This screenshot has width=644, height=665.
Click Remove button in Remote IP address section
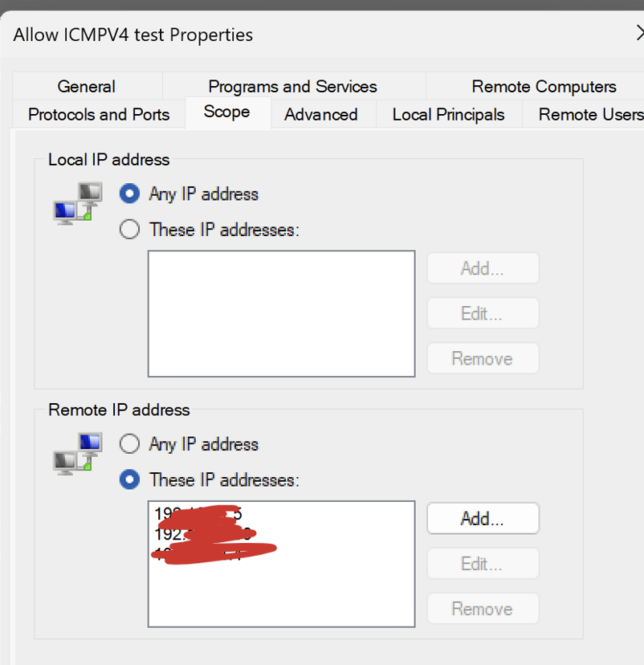482,609
